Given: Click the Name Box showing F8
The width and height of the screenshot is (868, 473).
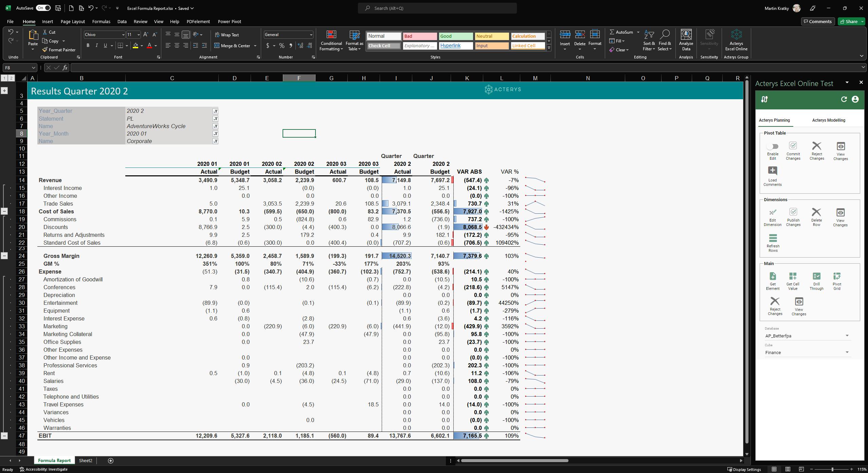Looking at the screenshot, I should [16, 68].
